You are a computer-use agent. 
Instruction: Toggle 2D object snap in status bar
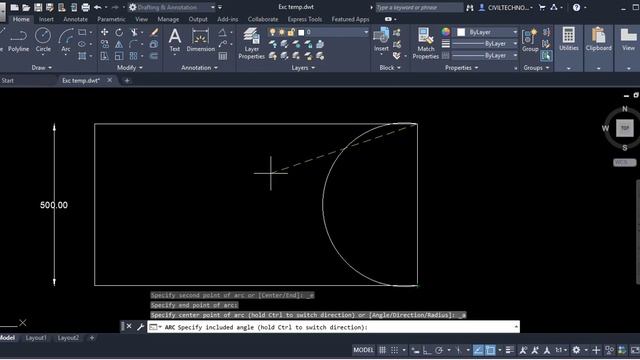[490, 350]
